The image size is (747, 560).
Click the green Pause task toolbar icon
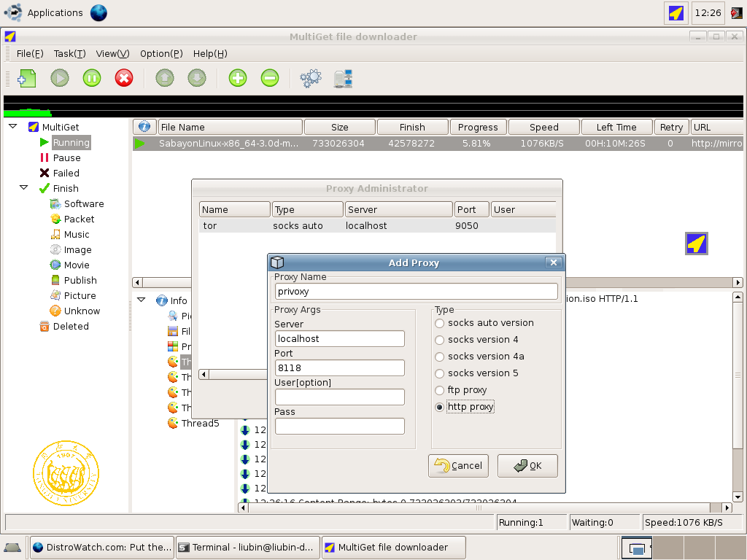point(92,78)
